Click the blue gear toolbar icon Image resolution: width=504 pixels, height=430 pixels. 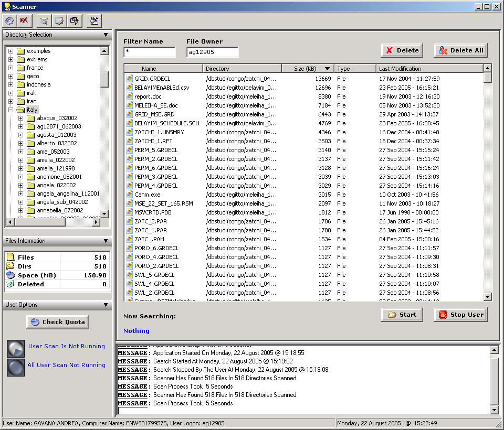click(9, 21)
